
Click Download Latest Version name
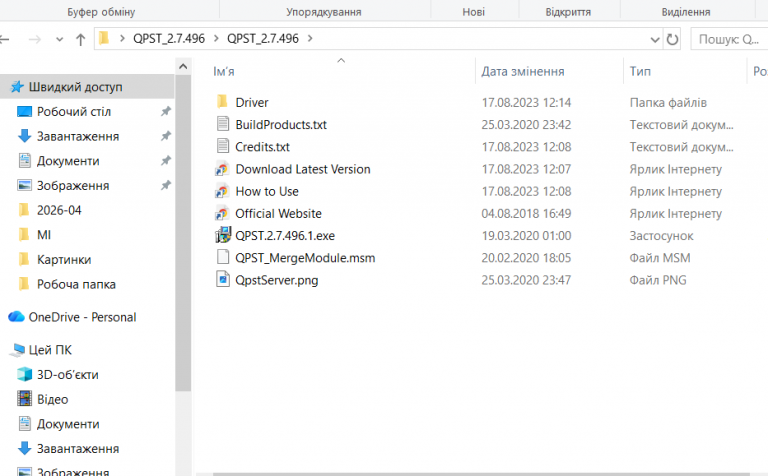pyautogui.click(x=303, y=169)
